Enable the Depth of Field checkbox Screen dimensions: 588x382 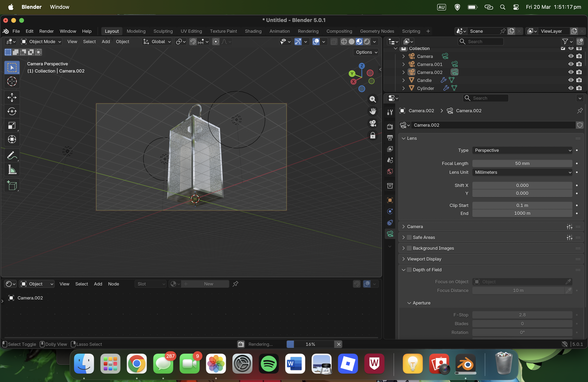point(409,270)
